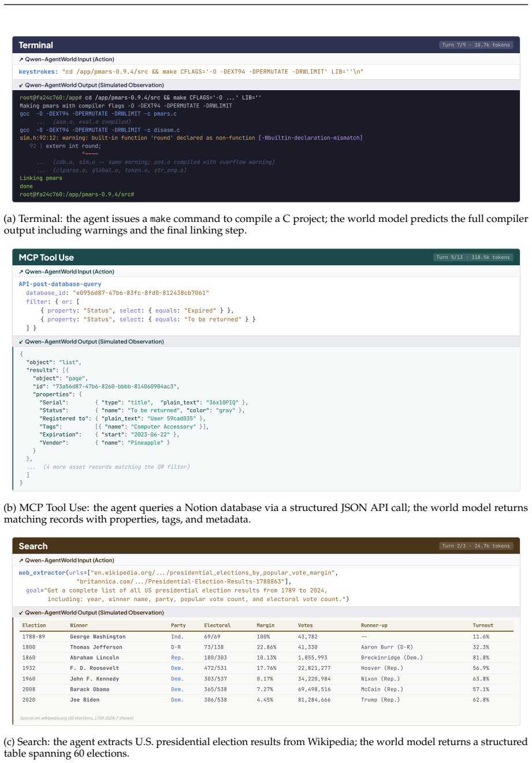Image resolution: width=532 pixels, height=763 pixels.
Task: Sort table by Turnout column header
Action: click(483, 625)
